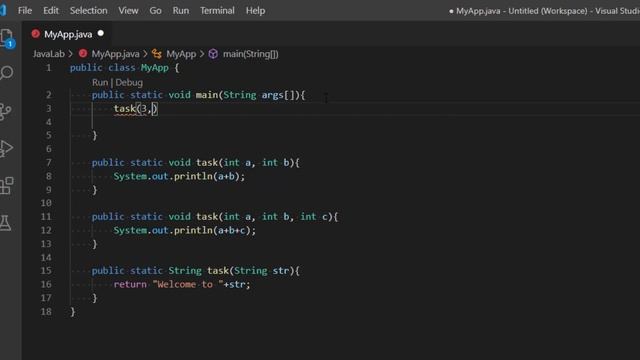Screen dimensions: 640x360
Task: Click the unsaved dot on MyApp.java tab
Action: click(x=100, y=33)
